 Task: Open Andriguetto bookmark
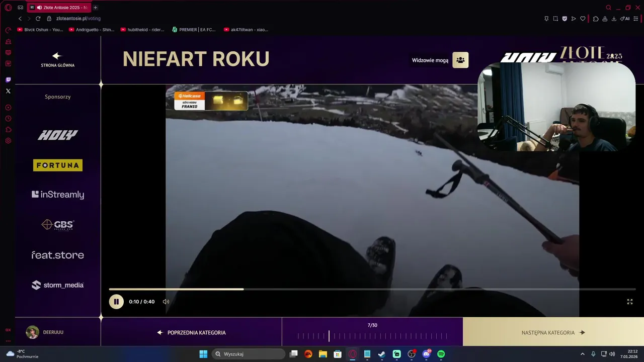pyautogui.click(x=92, y=30)
